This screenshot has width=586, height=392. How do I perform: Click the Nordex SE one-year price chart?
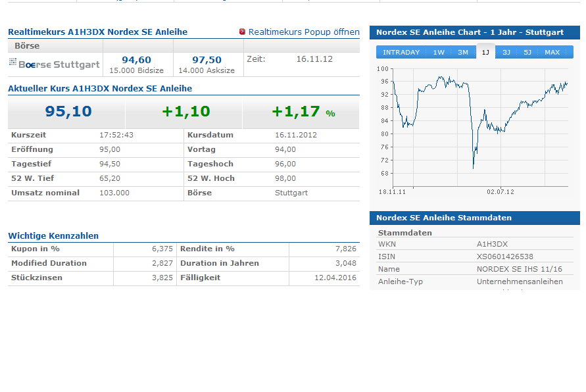coord(479,125)
